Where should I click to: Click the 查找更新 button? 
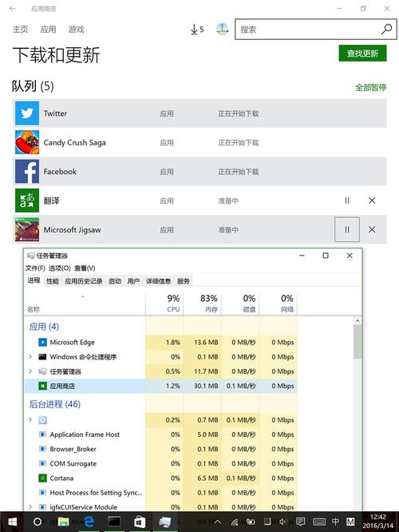click(x=362, y=54)
